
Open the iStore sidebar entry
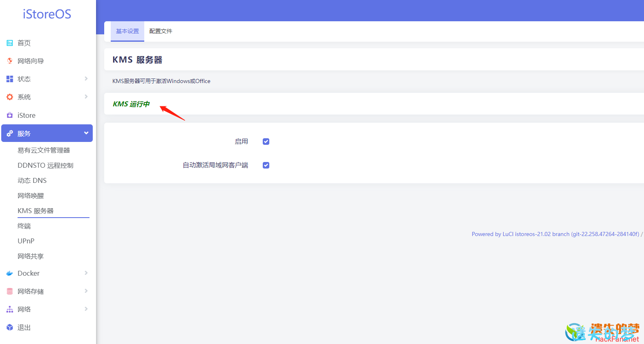point(27,115)
